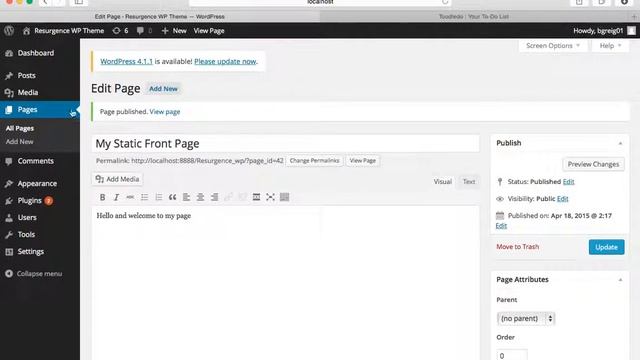Viewport: 640px width, 360px height.
Task: Toggle italic formatting in editor
Action: (116, 198)
